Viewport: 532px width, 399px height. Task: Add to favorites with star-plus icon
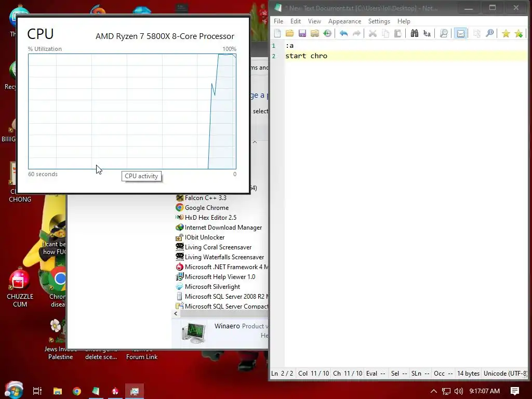tap(518, 33)
